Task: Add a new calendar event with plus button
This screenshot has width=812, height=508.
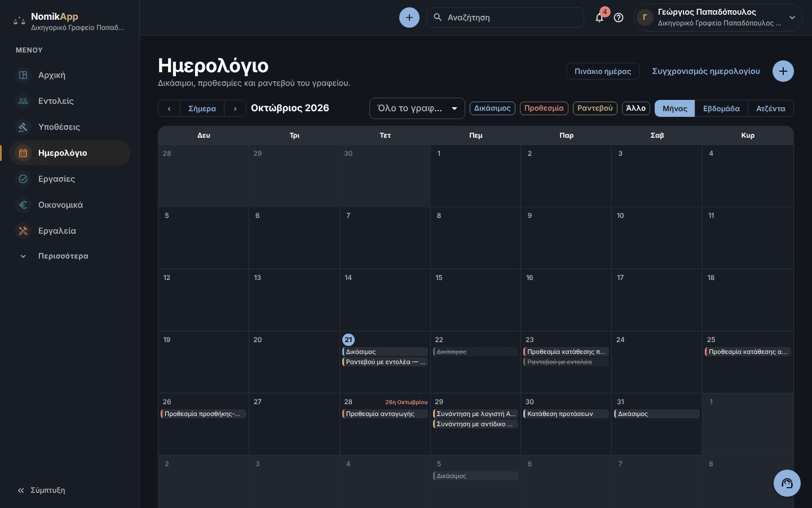Action: 783,71
